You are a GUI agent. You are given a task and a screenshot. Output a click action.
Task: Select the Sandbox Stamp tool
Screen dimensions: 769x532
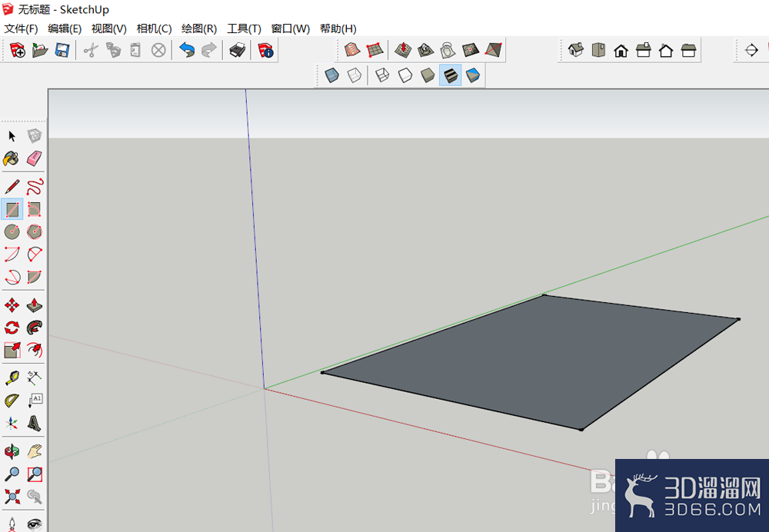pyautogui.click(x=426, y=49)
